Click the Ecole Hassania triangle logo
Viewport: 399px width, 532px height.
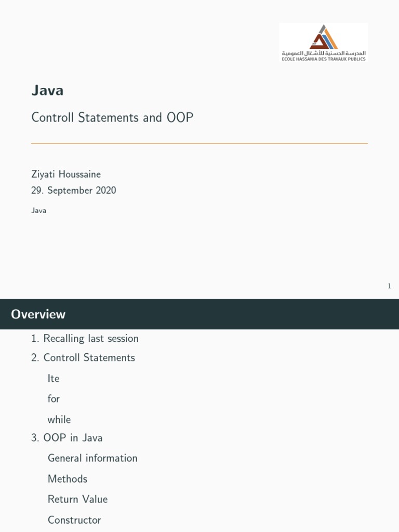(x=324, y=37)
